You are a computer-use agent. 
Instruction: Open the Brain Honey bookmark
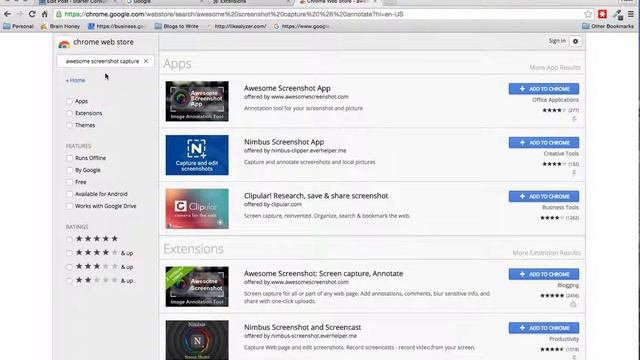(x=60, y=26)
